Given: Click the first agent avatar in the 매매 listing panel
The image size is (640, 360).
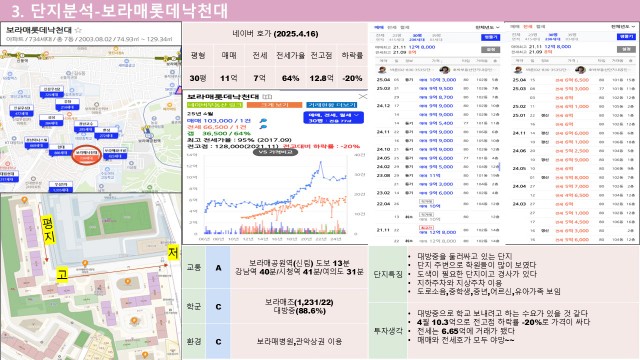Looking at the screenshot, I should click(382, 70).
